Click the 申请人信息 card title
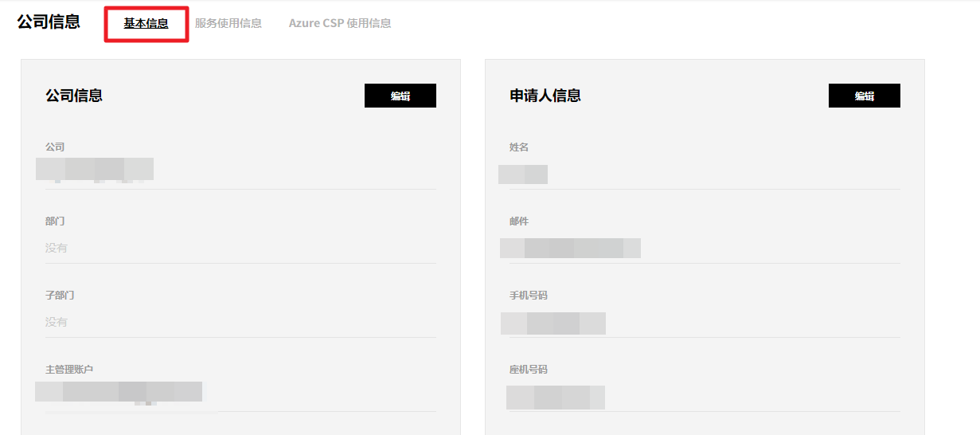Screen dimensions: 980x435 545,96
